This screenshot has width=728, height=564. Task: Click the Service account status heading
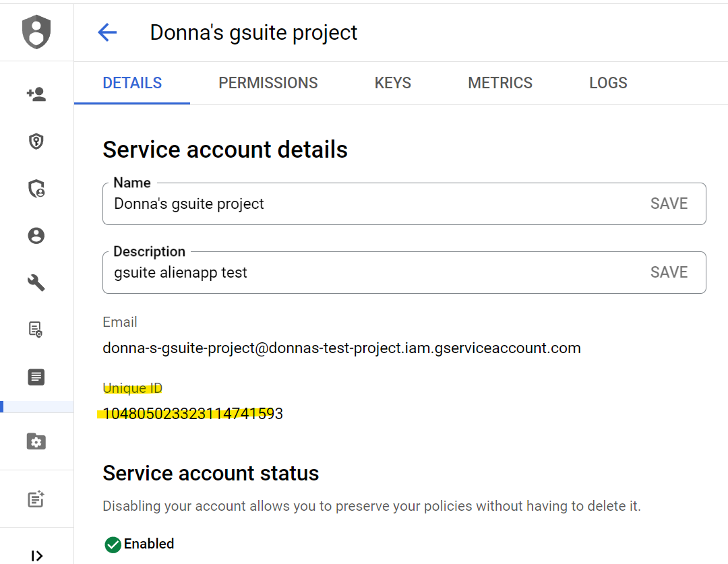(x=211, y=474)
